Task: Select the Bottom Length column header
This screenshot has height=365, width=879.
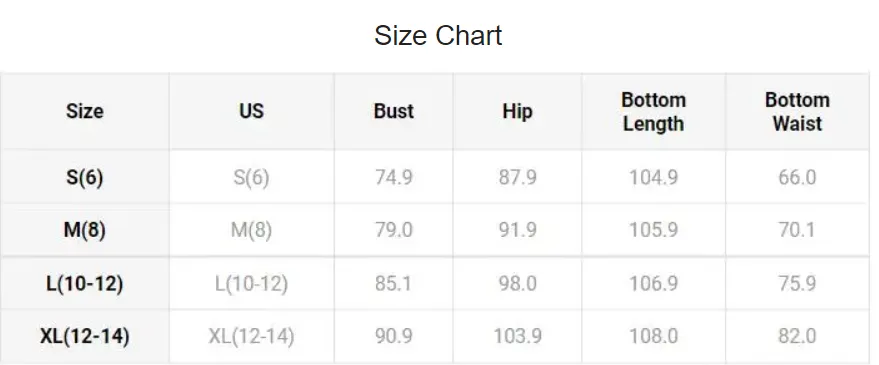Action: (654, 112)
